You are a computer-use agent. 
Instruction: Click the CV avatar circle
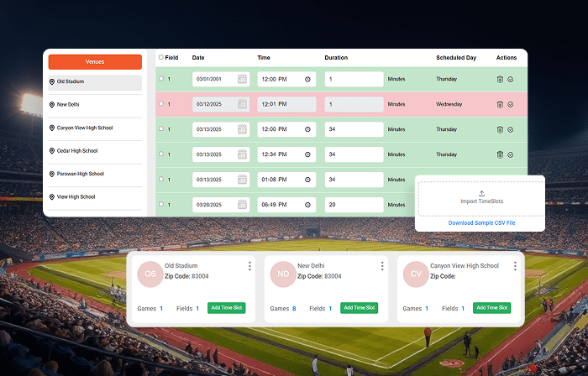(x=416, y=274)
